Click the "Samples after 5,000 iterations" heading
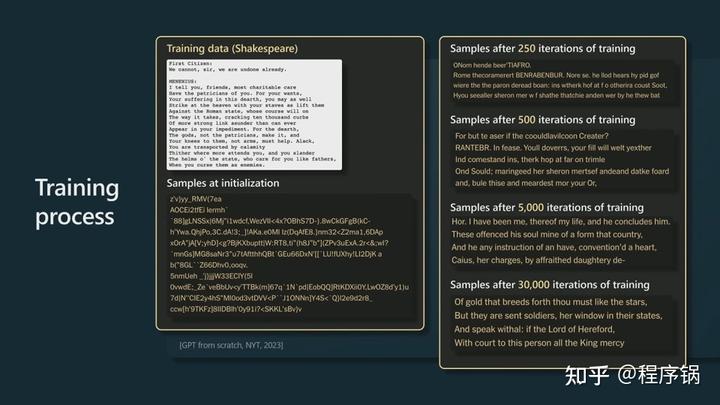Image resolution: width=720 pixels, height=405 pixels. 547,207
